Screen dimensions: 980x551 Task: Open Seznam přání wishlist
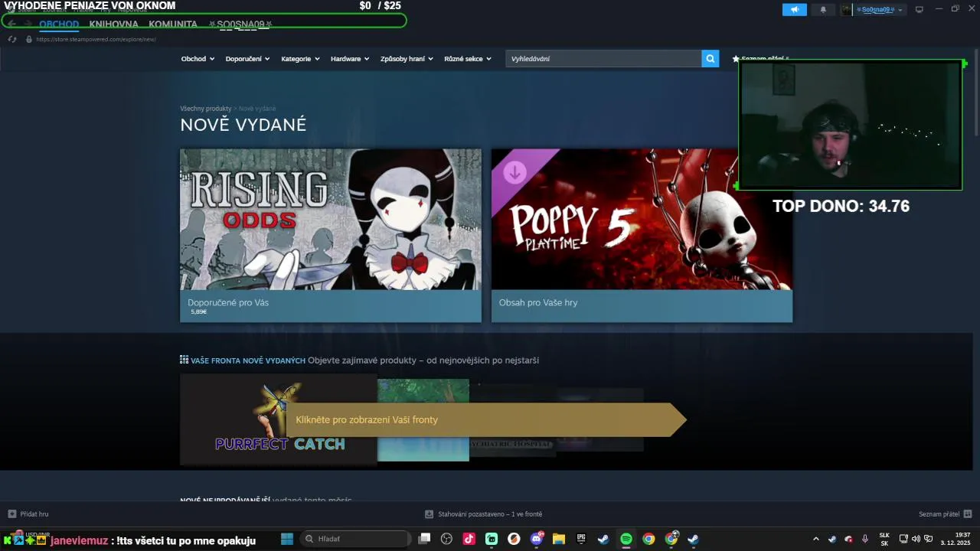point(760,59)
